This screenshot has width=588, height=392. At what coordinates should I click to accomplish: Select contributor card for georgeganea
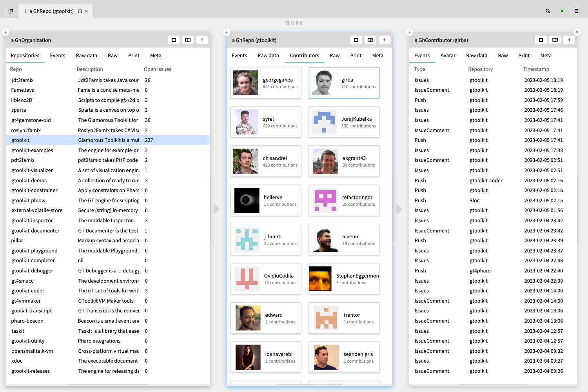(x=266, y=83)
